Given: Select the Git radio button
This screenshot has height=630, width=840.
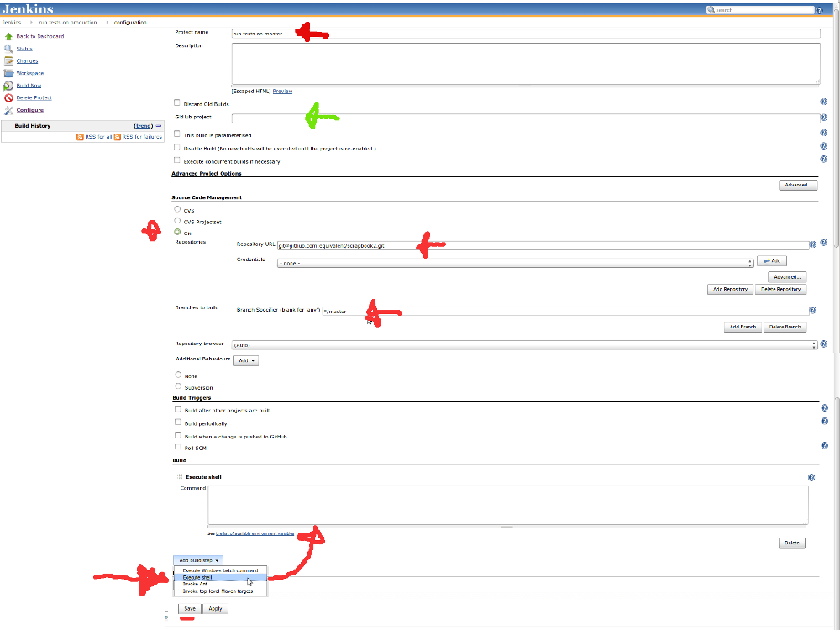Looking at the screenshot, I should click(177, 233).
